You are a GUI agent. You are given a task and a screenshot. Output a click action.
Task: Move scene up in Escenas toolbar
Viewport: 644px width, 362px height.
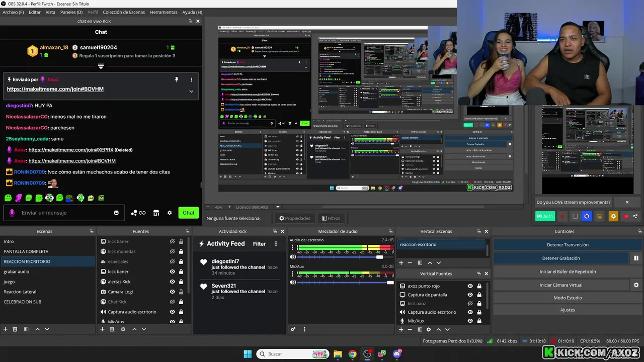(x=37, y=329)
